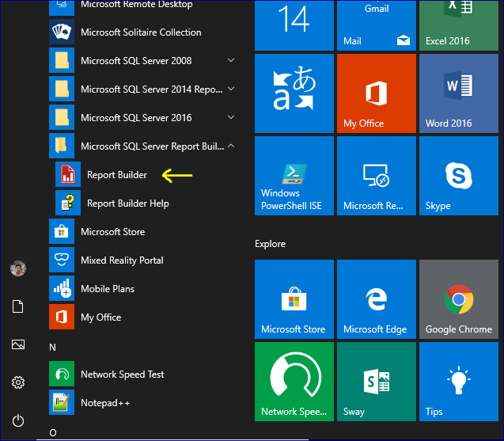Open the Network Speed Test green tile

coord(294,382)
